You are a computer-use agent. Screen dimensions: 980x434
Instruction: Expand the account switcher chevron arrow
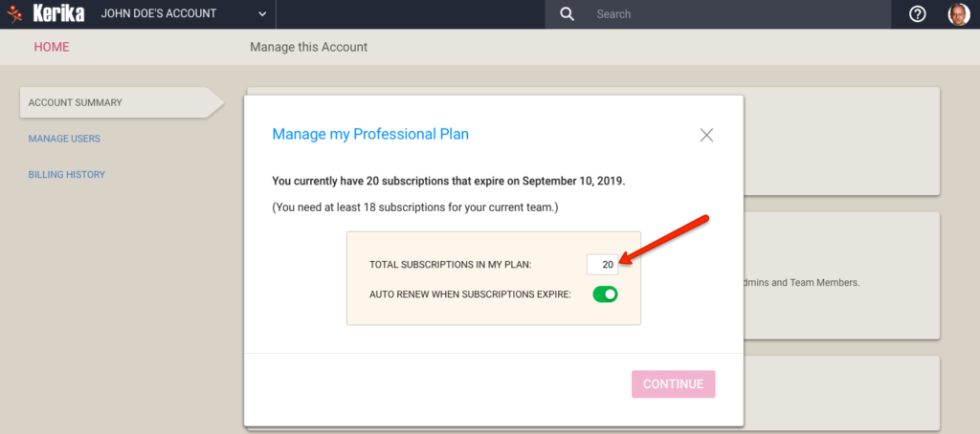[x=262, y=14]
